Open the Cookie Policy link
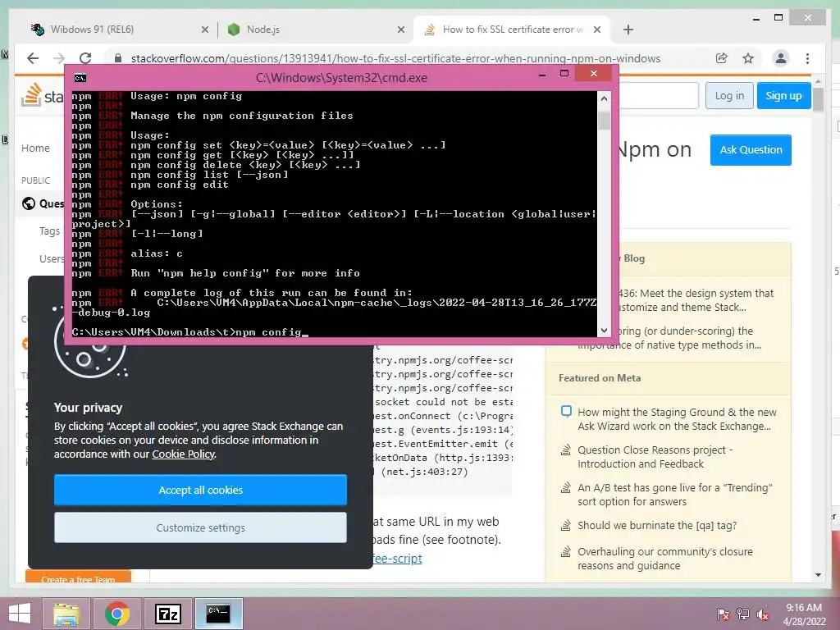Viewport: 840px width, 630px height. [x=183, y=454]
